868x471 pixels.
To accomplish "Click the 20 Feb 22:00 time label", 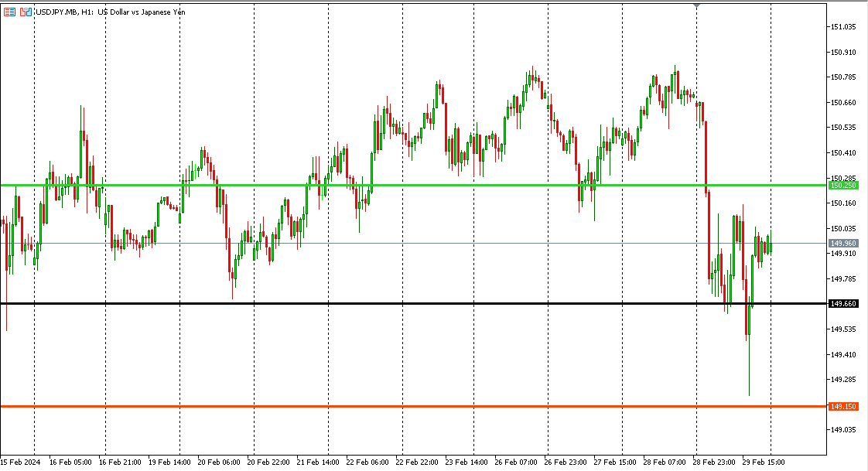I will tap(268, 462).
